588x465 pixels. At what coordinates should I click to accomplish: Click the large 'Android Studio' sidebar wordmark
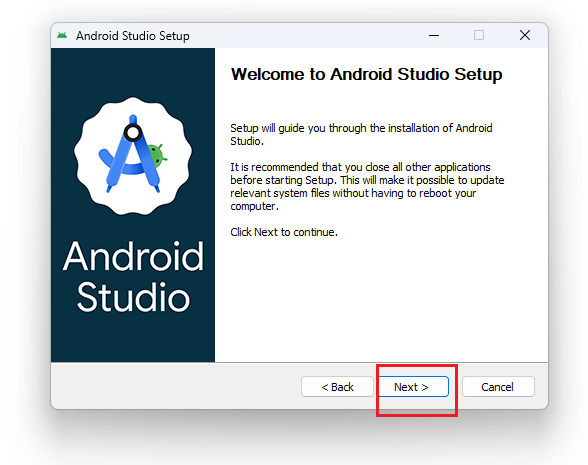pyautogui.click(x=133, y=277)
